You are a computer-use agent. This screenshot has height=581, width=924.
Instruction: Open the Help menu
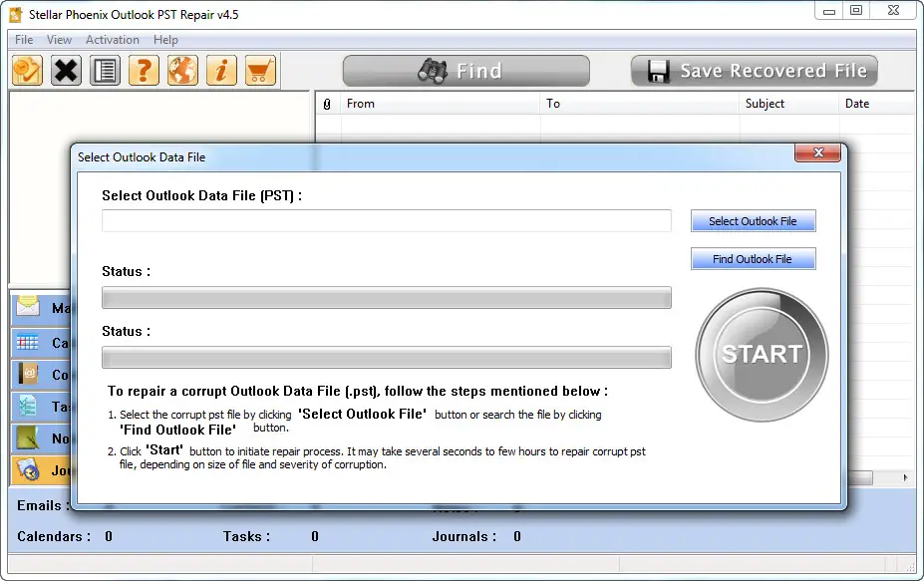pos(165,40)
